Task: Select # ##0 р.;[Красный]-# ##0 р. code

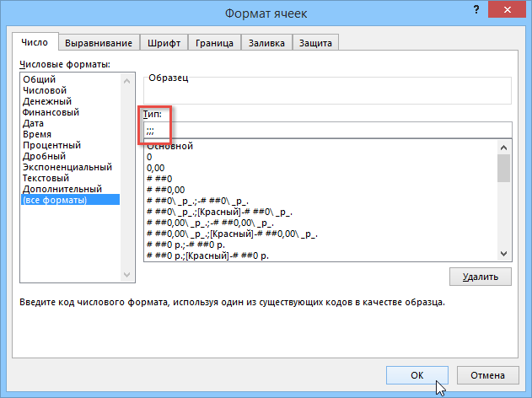Action: click(320, 255)
